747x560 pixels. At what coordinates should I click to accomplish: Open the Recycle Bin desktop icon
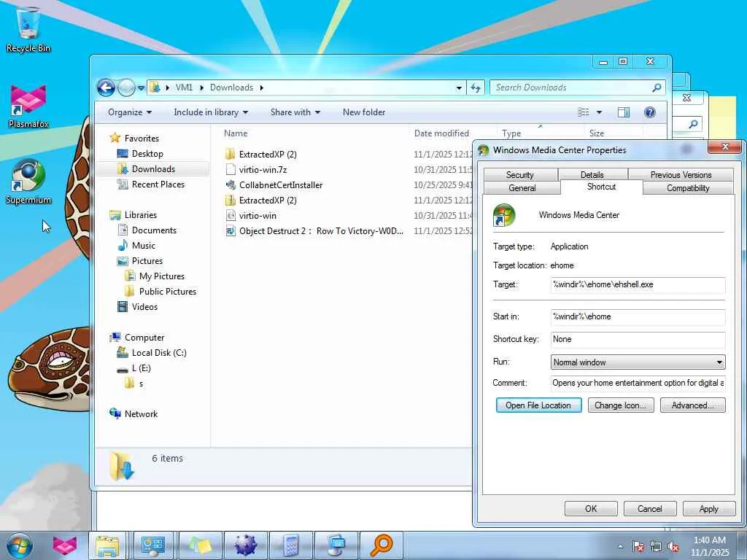(x=28, y=29)
